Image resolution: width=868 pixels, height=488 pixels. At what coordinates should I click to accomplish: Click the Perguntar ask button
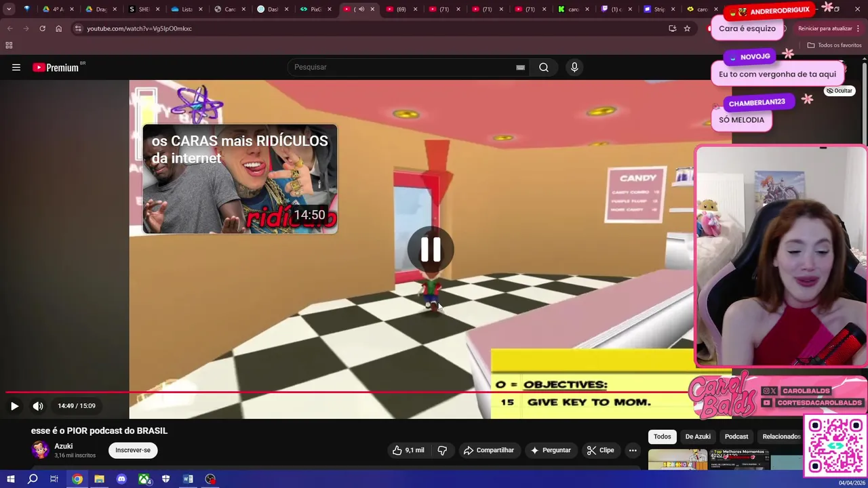[x=551, y=450]
